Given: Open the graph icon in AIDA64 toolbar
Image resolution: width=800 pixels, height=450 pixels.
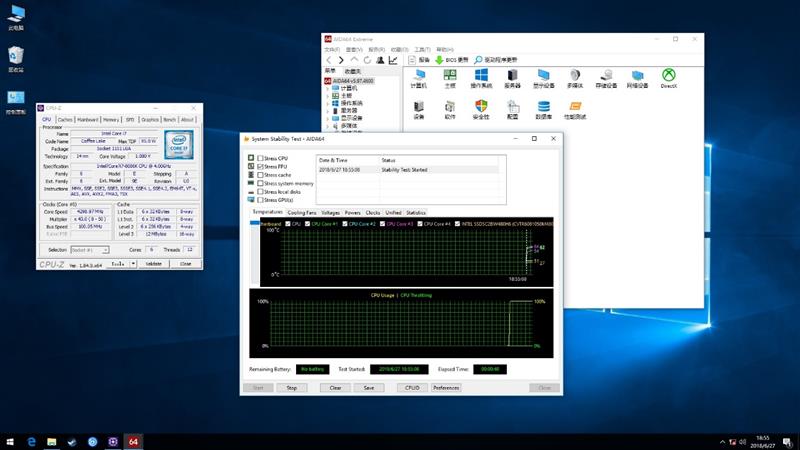Looking at the screenshot, I should coord(393,60).
